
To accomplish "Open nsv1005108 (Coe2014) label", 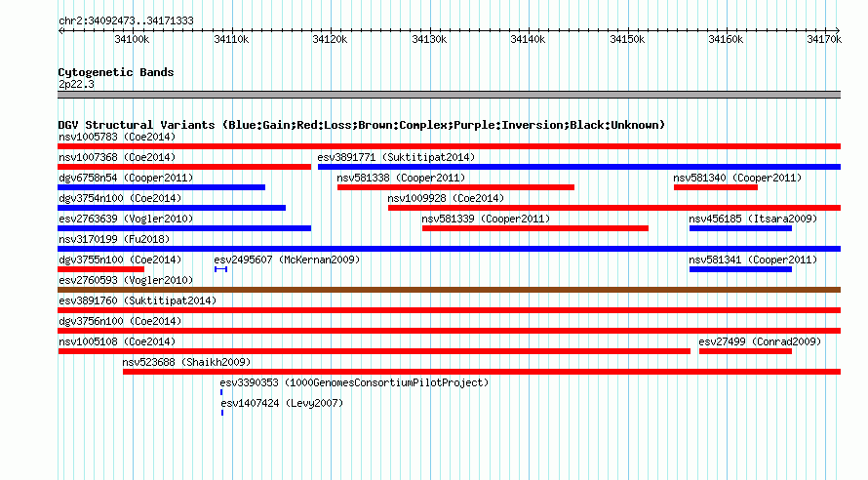I will [117, 341].
